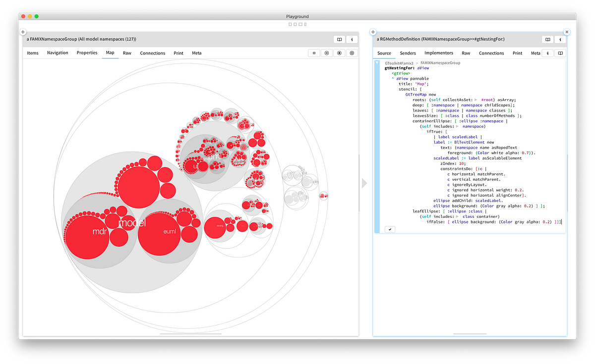Open the book icon in the method definition header

(x=547, y=39)
